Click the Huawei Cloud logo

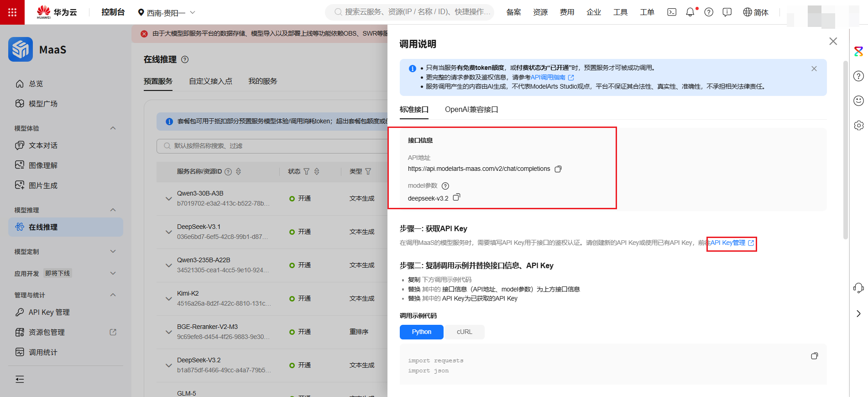pyautogui.click(x=57, y=12)
